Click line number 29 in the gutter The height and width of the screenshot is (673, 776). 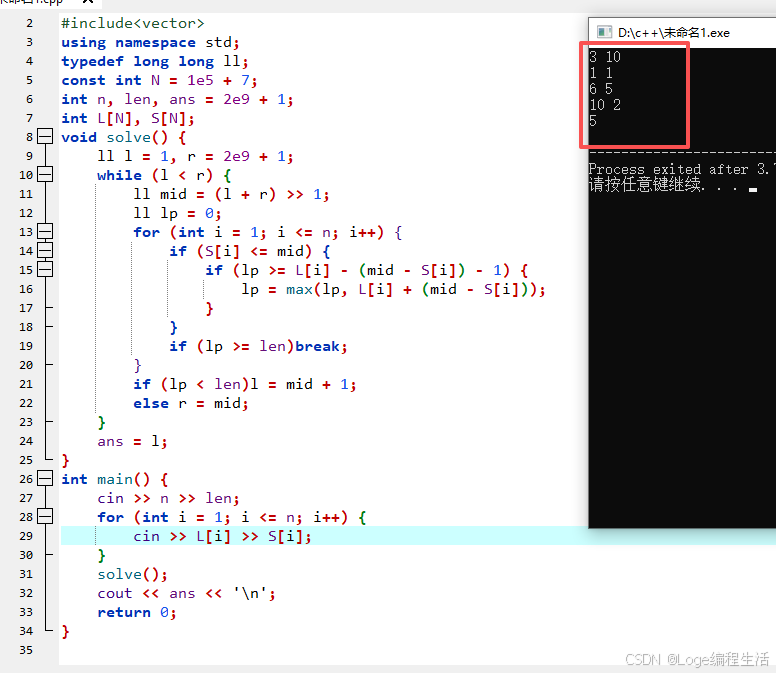pos(26,536)
